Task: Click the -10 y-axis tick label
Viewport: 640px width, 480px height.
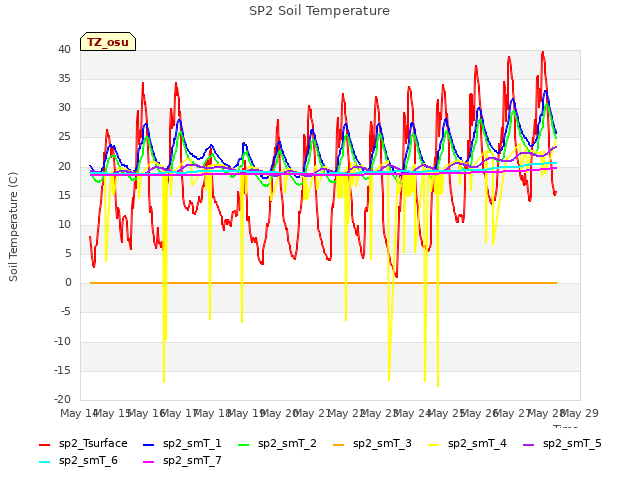Action: tap(62, 341)
